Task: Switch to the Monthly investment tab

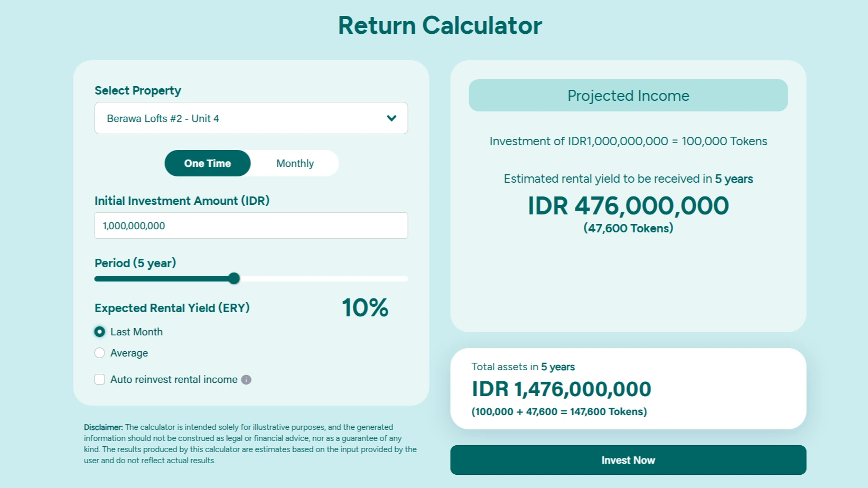Action: 295,163
